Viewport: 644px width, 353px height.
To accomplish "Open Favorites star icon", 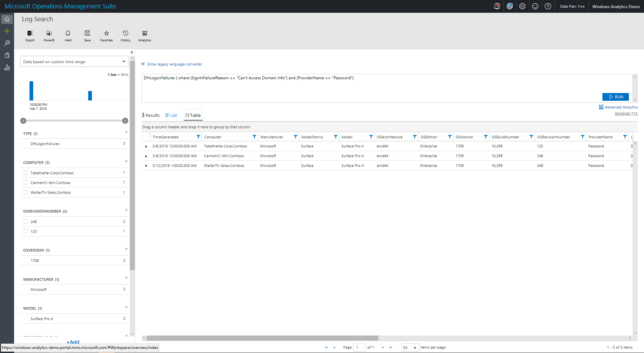I will 106,36.
